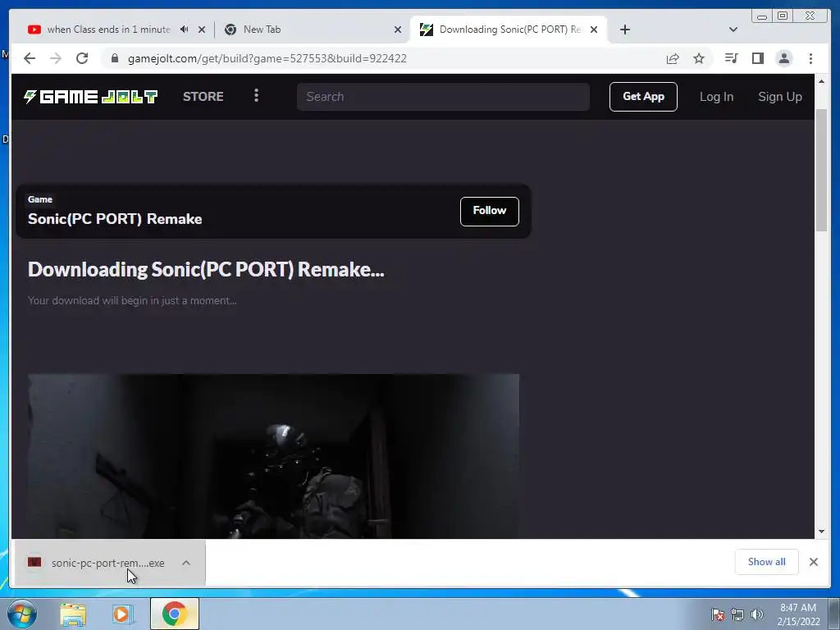
Task: Open Chrome's three-dot menu
Action: point(810,58)
